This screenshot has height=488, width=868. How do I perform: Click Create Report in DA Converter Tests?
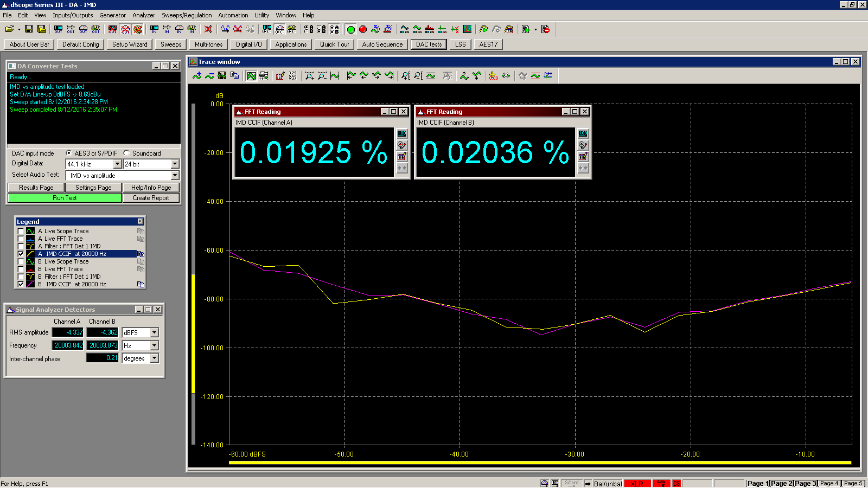point(151,197)
